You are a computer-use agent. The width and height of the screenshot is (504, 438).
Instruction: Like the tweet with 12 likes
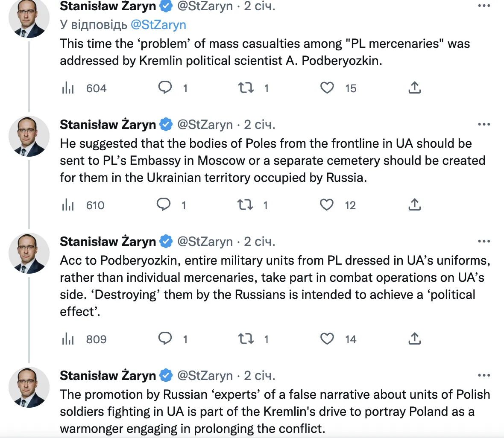327,205
